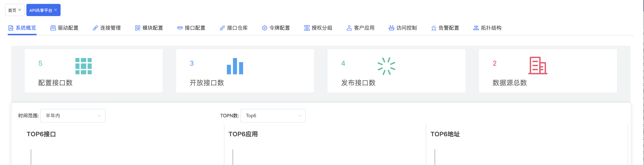Click the 连接管理 link icon
644x165 pixels.
coord(95,28)
